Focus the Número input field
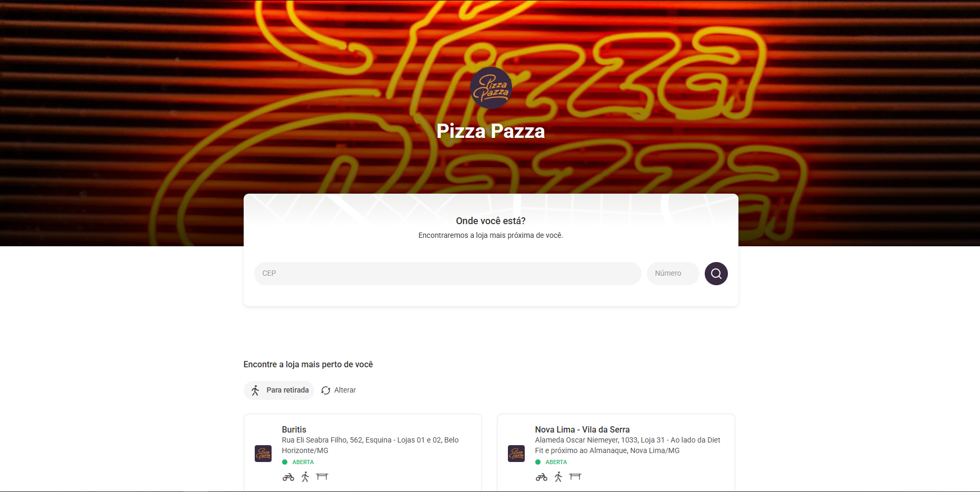Viewport: 980px width, 492px height. [x=673, y=274]
